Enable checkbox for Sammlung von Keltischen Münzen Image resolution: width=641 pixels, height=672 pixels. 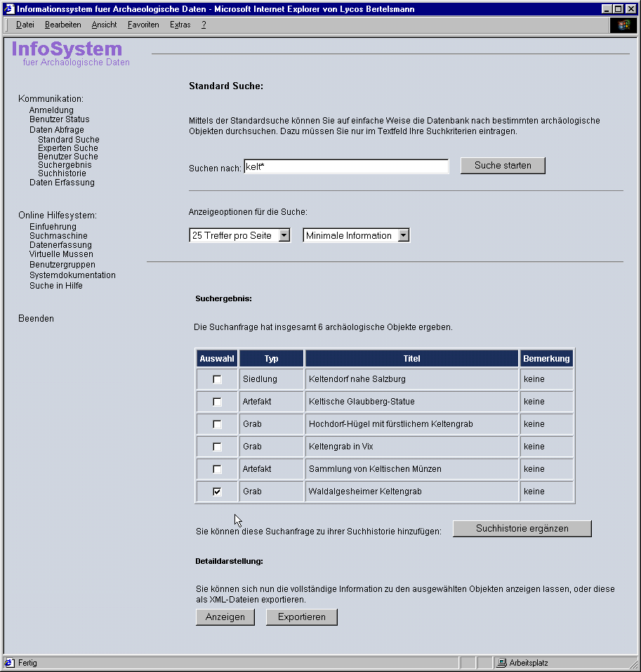(x=217, y=469)
